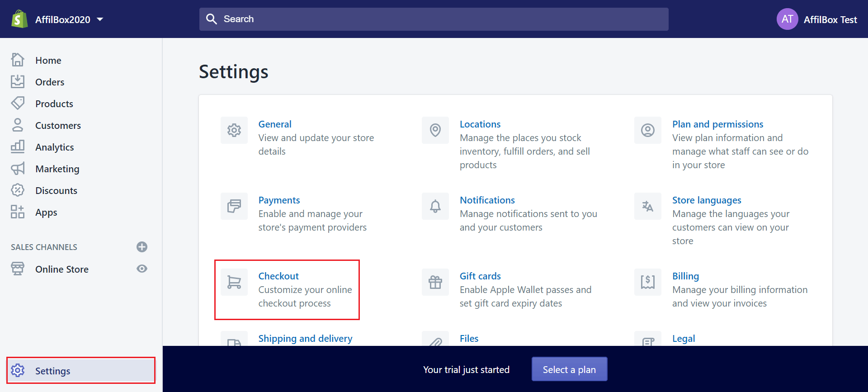Click the Locations pin icon
Viewport: 868px width, 392px height.
click(x=435, y=130)
